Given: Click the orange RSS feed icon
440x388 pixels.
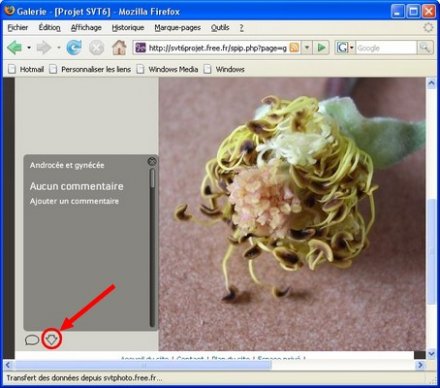Looking at the screenshot, I should (x=294, y=48).
